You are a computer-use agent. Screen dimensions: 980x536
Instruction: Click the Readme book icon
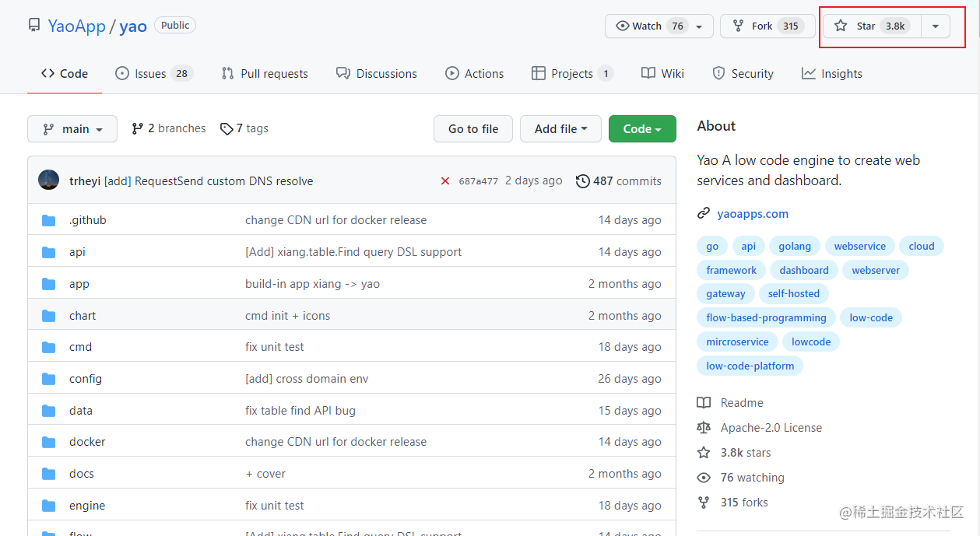(704, 403)
